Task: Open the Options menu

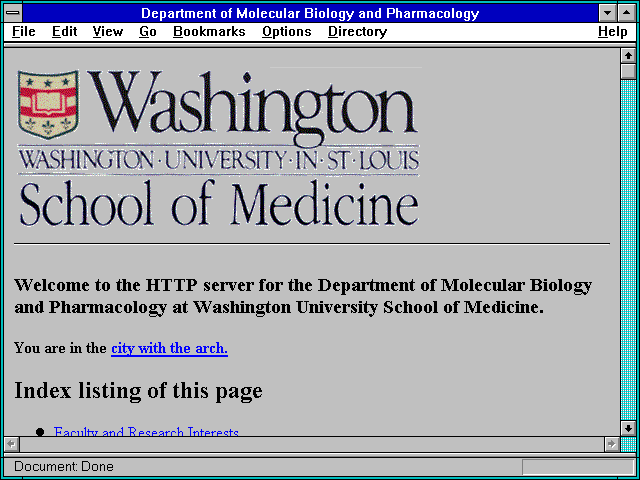Action: (x=287, y=32)
